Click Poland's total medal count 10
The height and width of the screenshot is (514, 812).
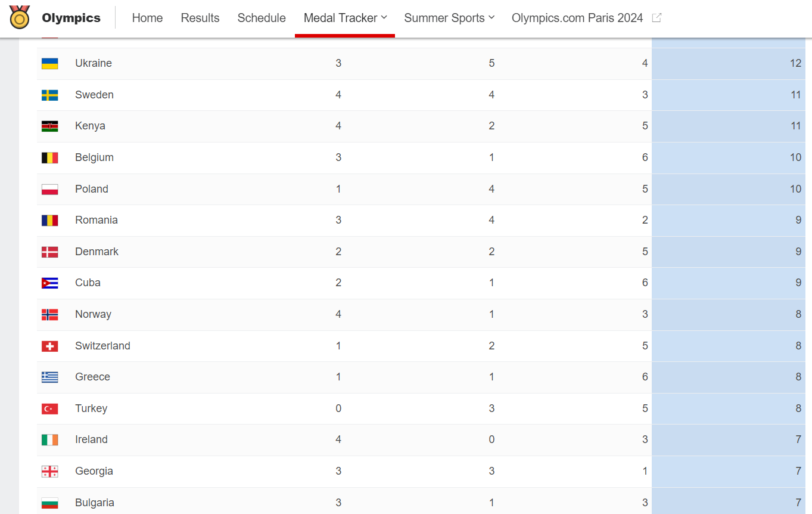click(x=795, y=189)
